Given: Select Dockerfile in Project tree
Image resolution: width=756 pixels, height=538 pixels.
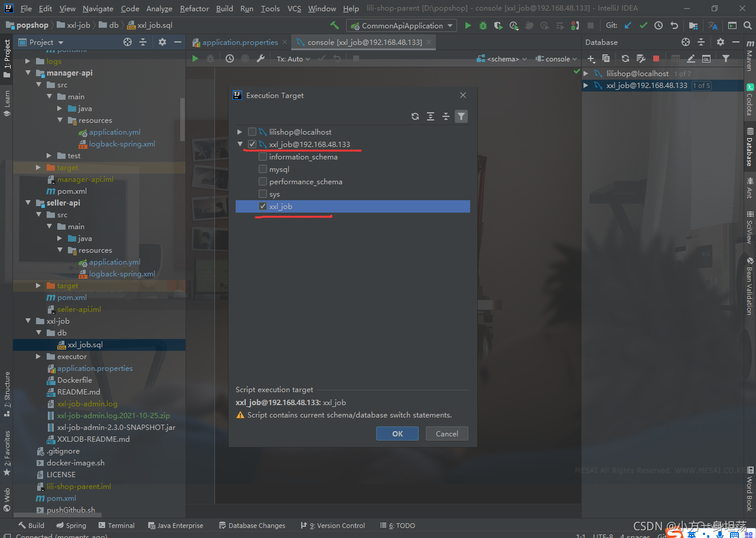Looking at the screenshot, I should pyautogui.click(x=74, y=380).
